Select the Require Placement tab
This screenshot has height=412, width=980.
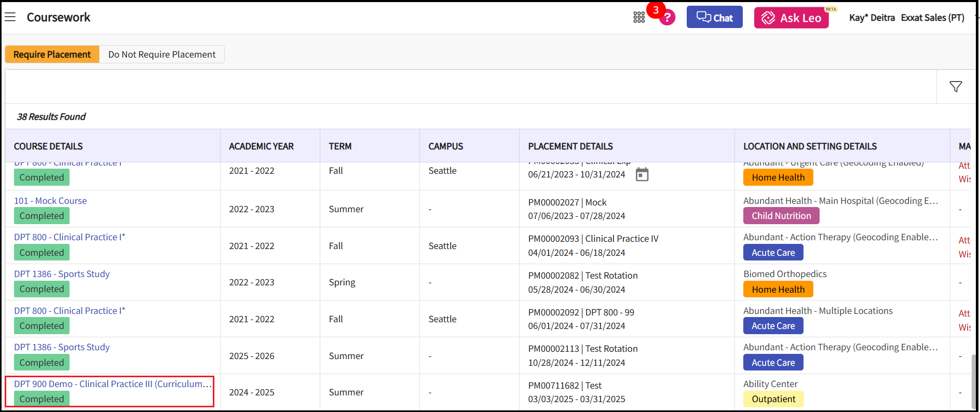coord(52,54)
